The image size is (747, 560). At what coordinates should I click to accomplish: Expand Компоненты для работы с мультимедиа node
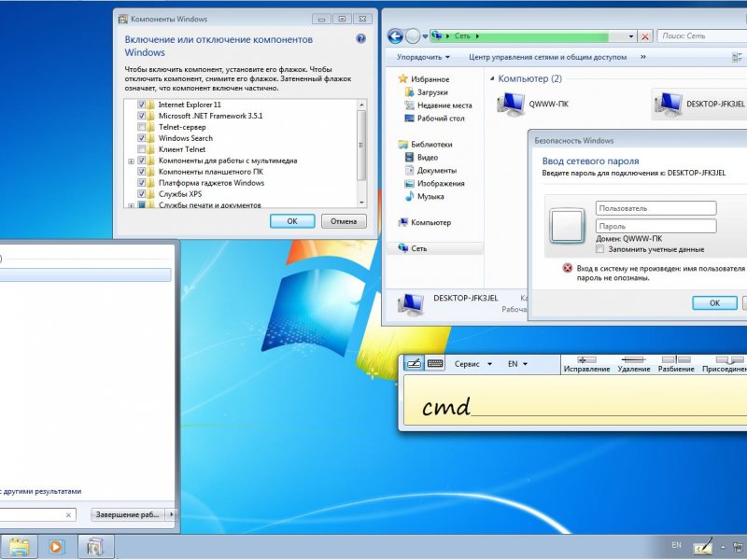point(131,161)
